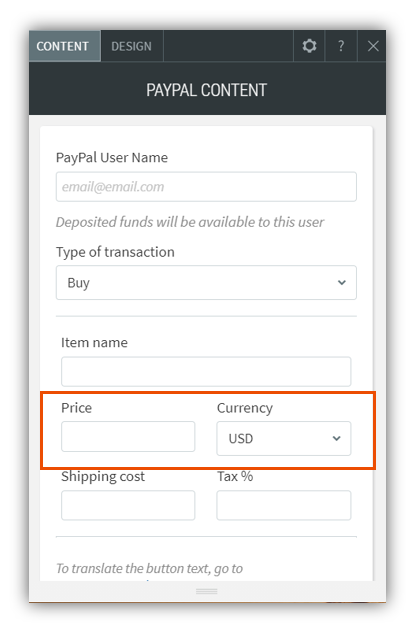This screenshot has width=412, height=624.
Task: Open the help question mark icon
Action: (x=341, y=46)
